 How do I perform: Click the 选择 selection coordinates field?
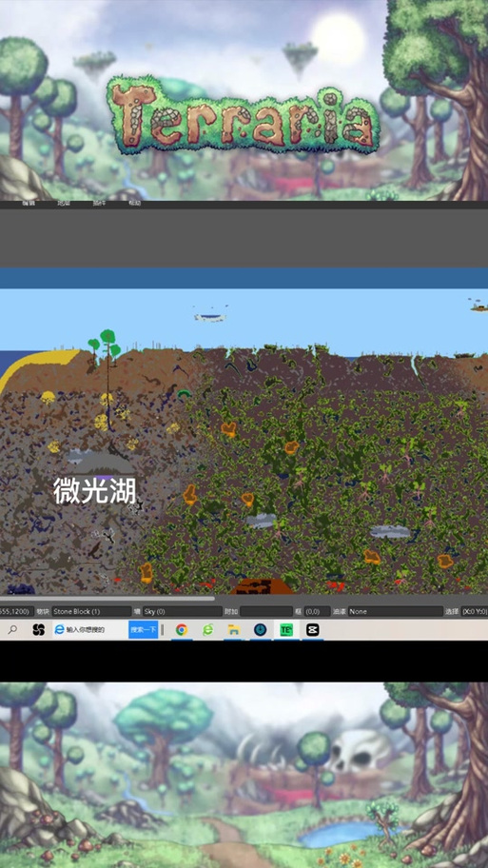click(474, 612)
